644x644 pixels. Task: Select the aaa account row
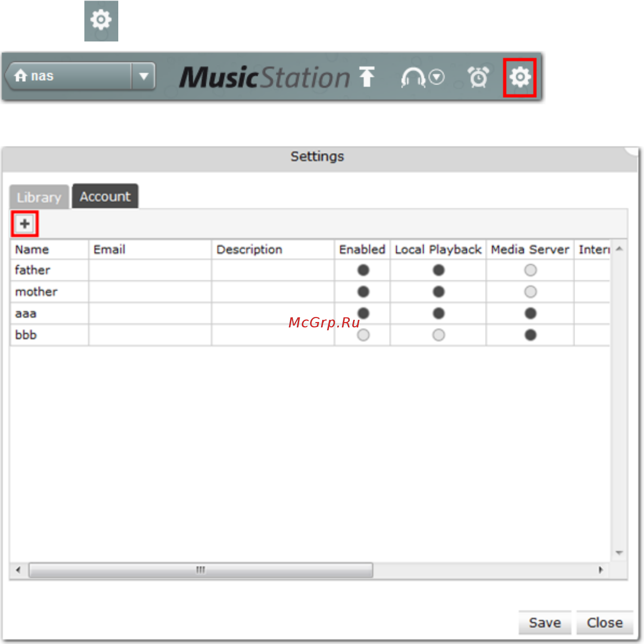pyautogui.click(x=310, y=313)
